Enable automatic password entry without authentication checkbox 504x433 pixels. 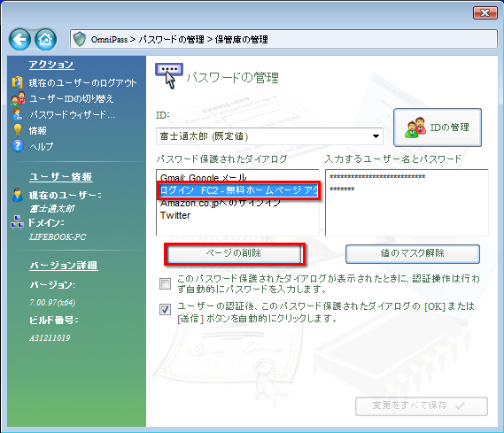point(166,284)
